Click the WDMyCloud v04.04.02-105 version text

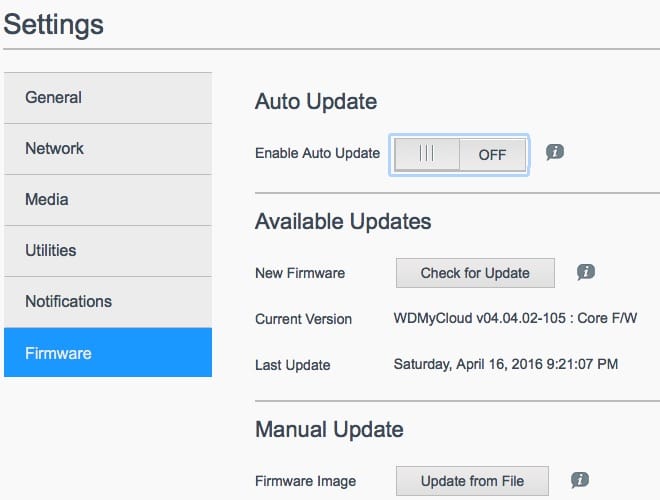click(515, 319)
